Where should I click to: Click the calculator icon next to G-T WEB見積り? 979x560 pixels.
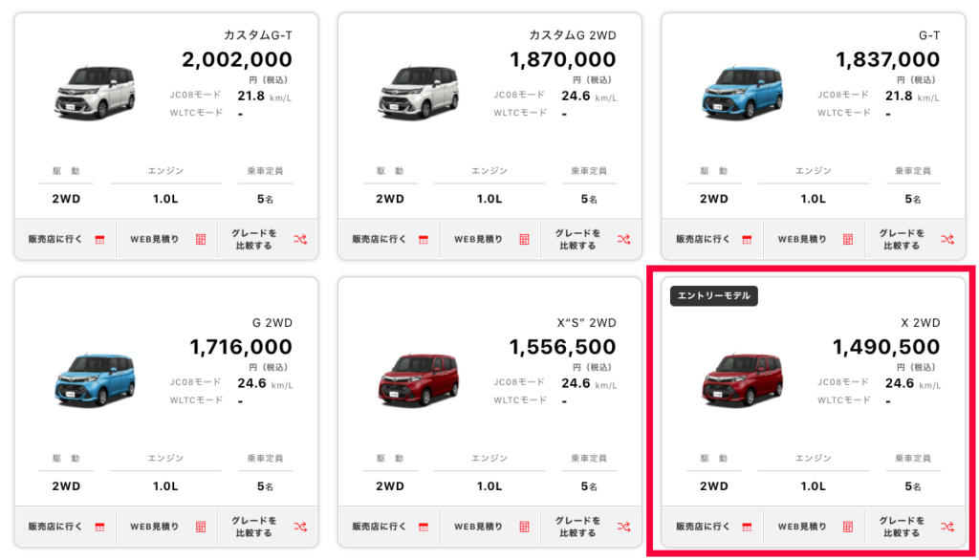click(x=848, y=238)
